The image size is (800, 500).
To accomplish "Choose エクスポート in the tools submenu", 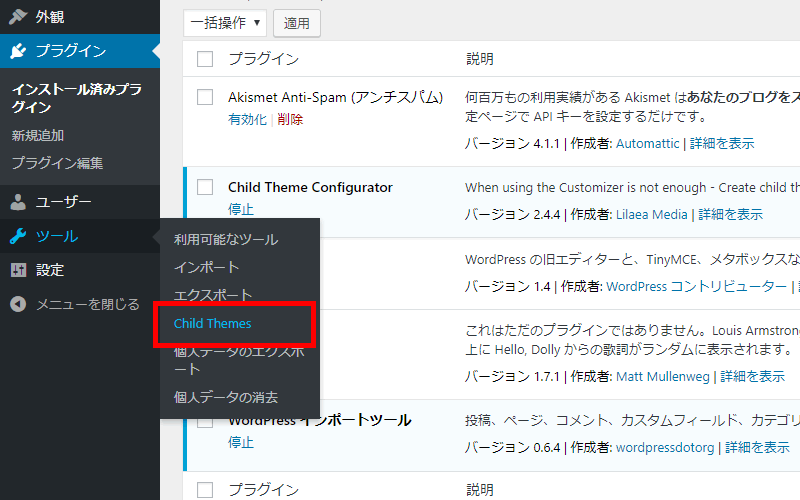I will (x=213, y=295).
